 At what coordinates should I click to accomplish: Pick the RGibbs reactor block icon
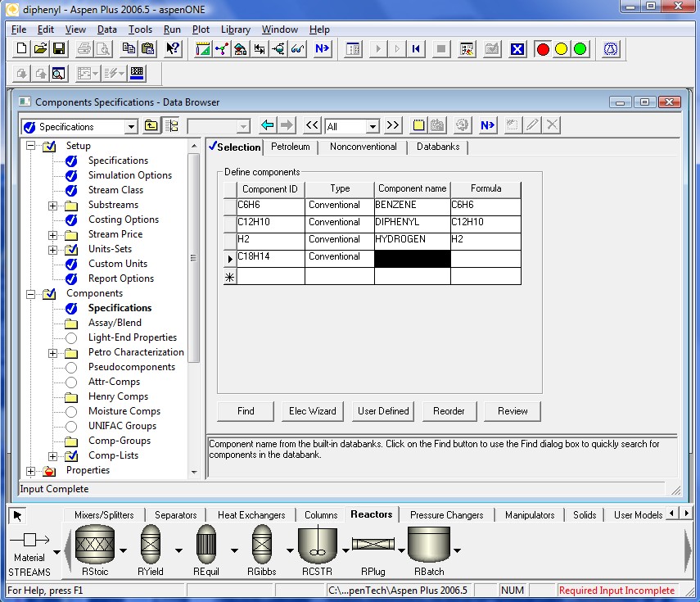(x=261, y=543)
